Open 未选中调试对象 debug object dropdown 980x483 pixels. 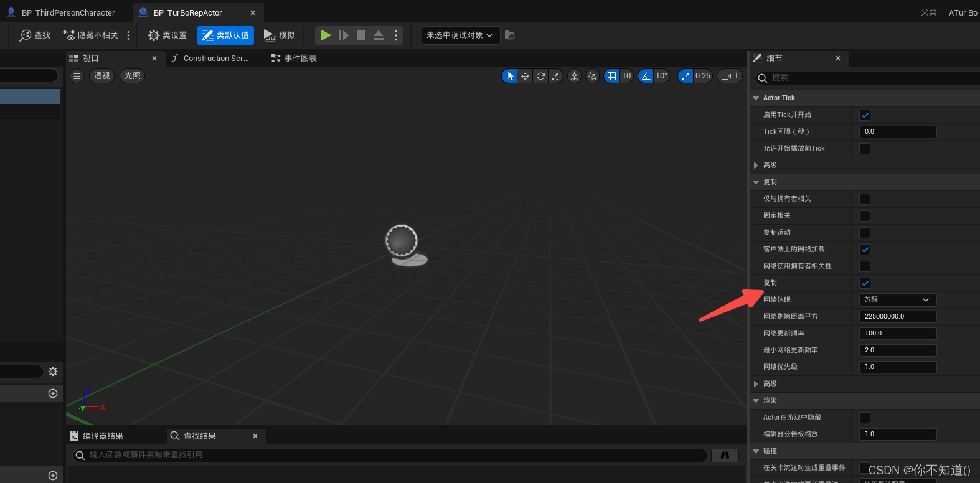pos(460,35)
